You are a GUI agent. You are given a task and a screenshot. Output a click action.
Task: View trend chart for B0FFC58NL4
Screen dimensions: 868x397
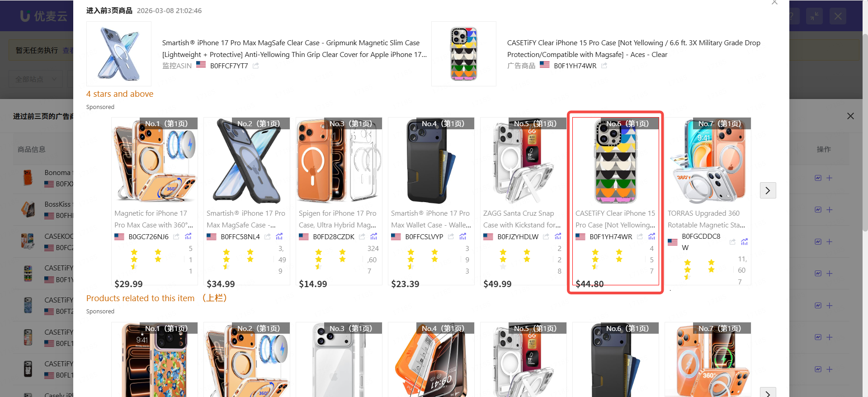[279, 236]
